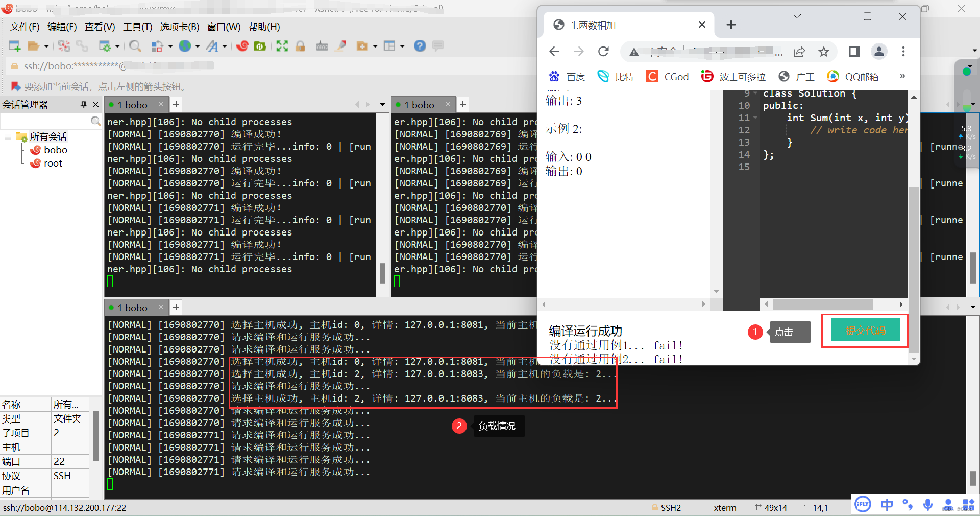980x516 pixels.
Task: Go back in the browser
Action: pos(554,51)
